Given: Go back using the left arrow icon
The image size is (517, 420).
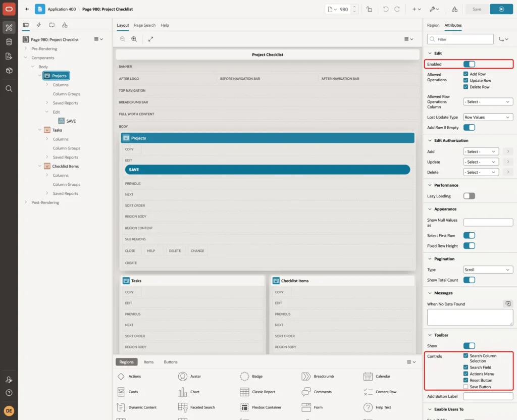Looking at the screenshot, I should 27,9.
